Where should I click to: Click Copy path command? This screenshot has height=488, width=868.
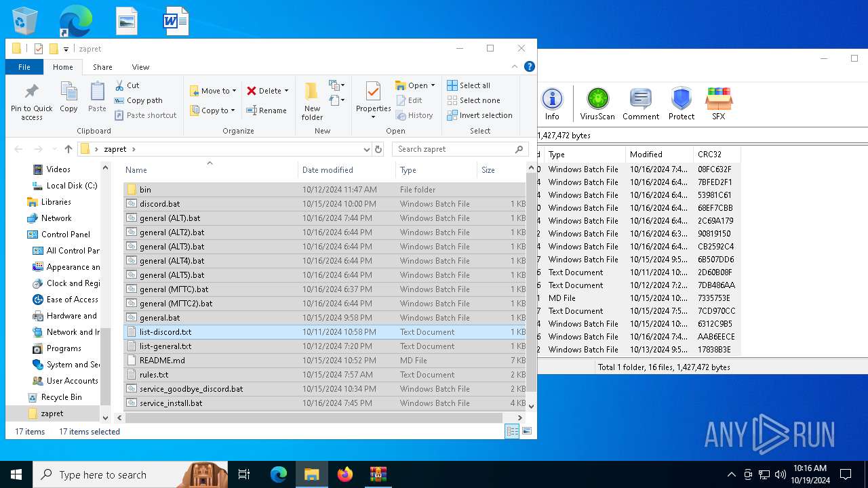(x=138, y=100)
